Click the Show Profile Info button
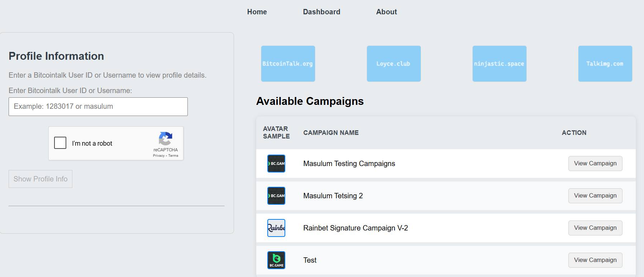644x277 pixels. coord(40,179)
